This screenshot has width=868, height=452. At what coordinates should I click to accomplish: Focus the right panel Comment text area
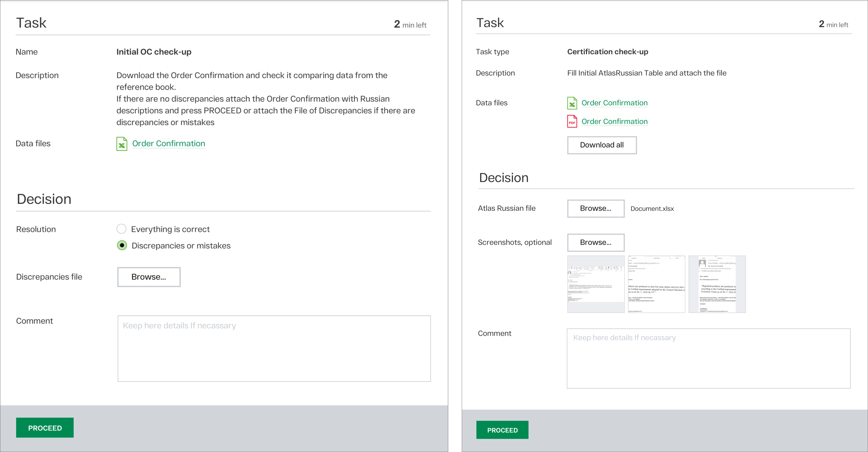coord(708,358)
